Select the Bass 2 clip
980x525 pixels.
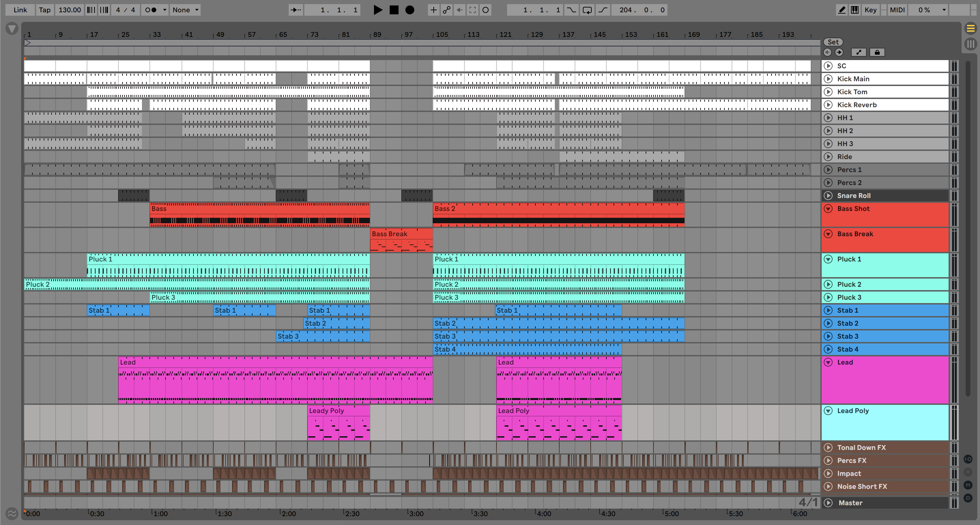click(x=559, y=215)
